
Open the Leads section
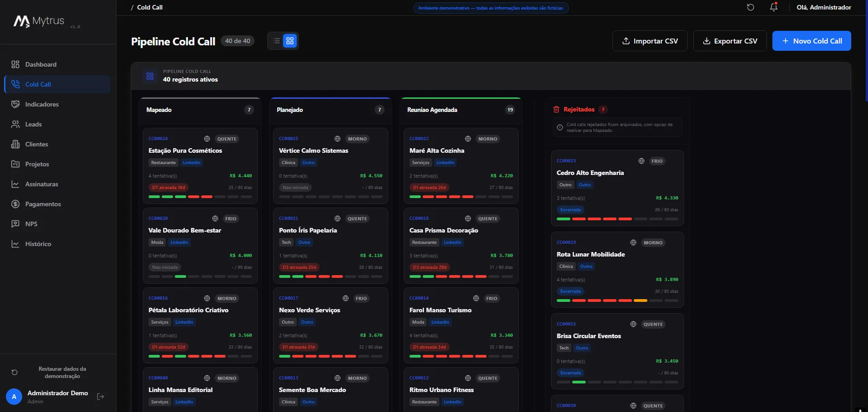point(58,124)
